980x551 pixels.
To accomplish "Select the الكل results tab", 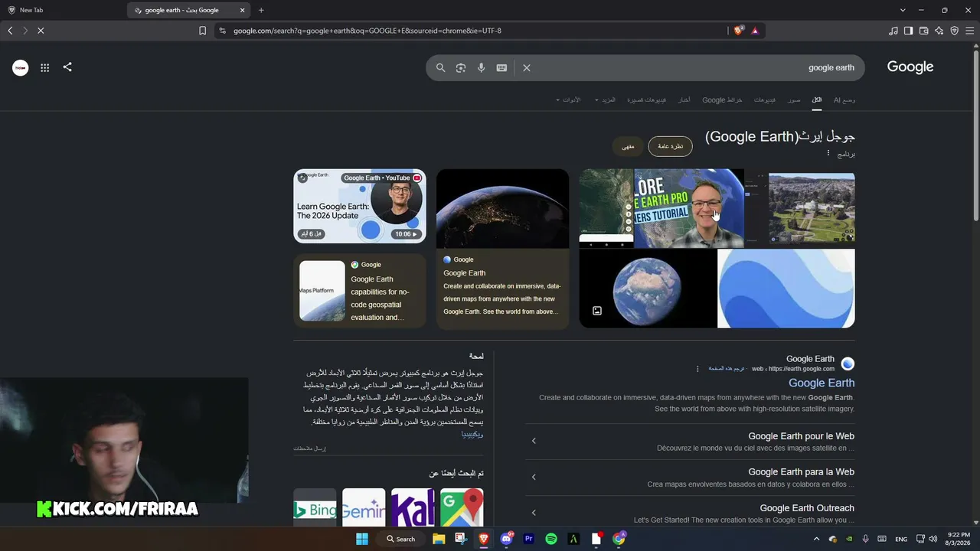I will point(817,100).
